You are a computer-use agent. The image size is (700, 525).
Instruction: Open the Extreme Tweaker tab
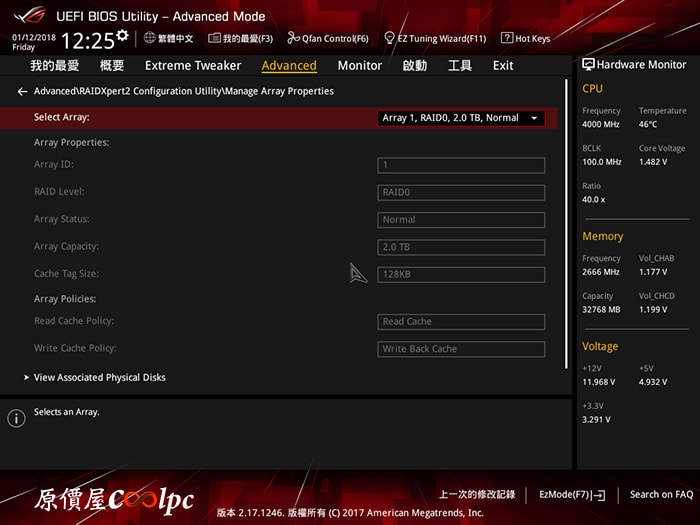coord(193,66)
